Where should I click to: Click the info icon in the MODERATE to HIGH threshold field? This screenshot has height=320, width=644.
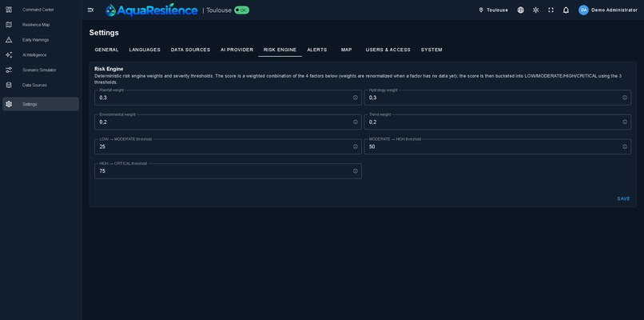[625, 146]
